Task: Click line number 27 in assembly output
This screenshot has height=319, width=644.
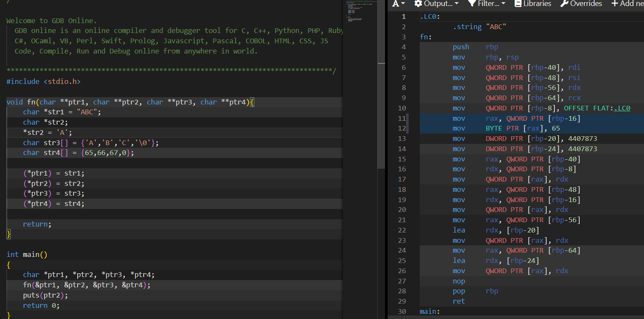Action: (x=402, y=281)
